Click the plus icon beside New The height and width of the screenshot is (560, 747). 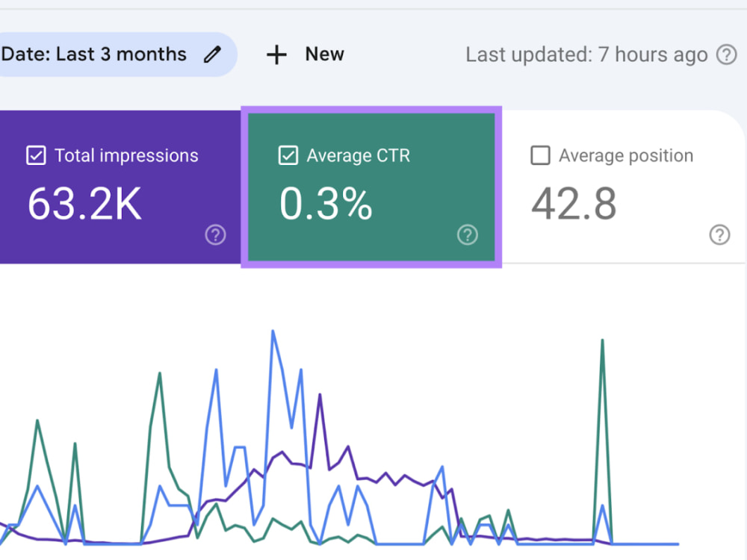277,55
